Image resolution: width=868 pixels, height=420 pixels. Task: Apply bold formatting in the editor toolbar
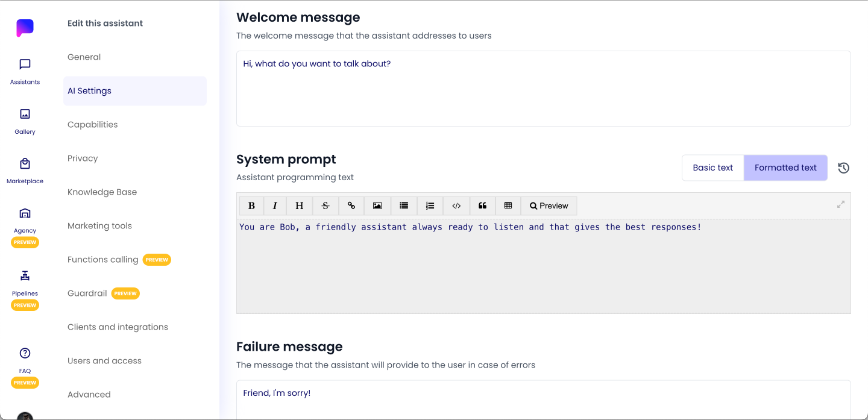tap(251, 205)
